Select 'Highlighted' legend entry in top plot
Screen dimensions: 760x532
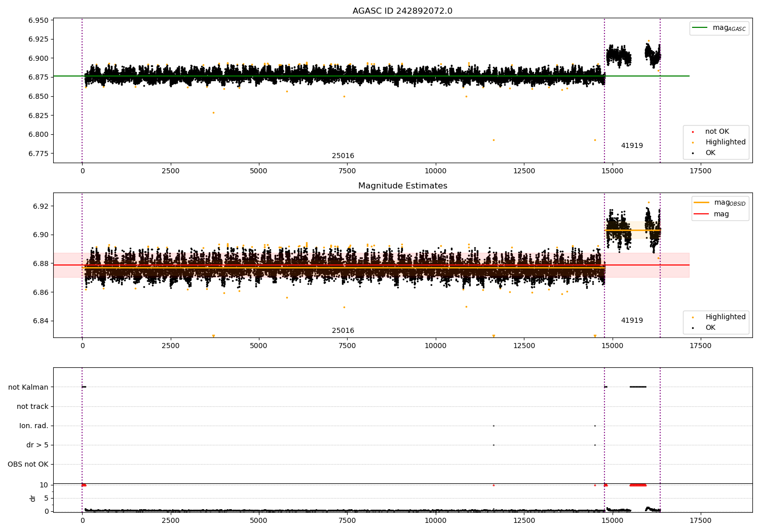pyautogui.click(x=725, y=142)
